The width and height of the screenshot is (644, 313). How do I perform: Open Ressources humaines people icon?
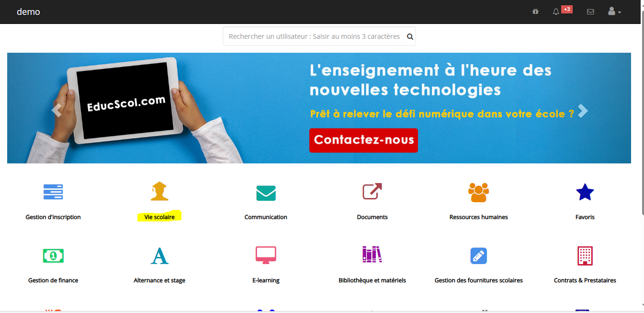click(478, 192)
